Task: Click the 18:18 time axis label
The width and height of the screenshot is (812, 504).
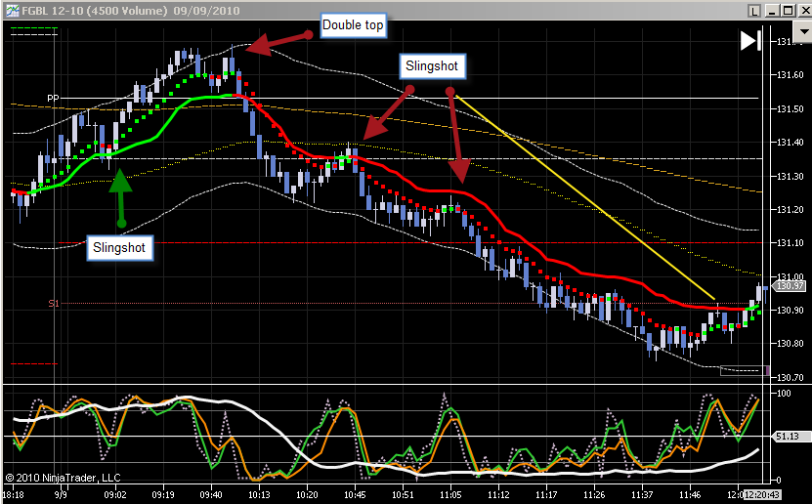Action: (13, 494)
